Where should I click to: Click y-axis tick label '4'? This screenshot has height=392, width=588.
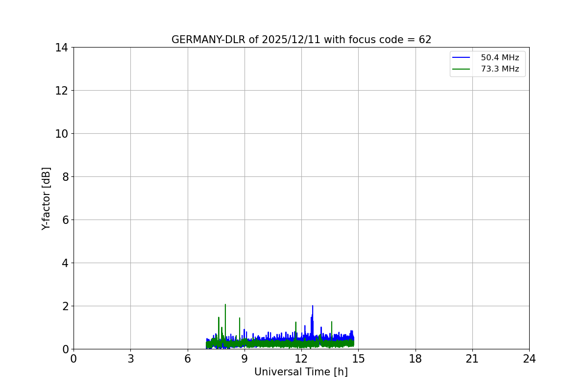tap(65, 263)
